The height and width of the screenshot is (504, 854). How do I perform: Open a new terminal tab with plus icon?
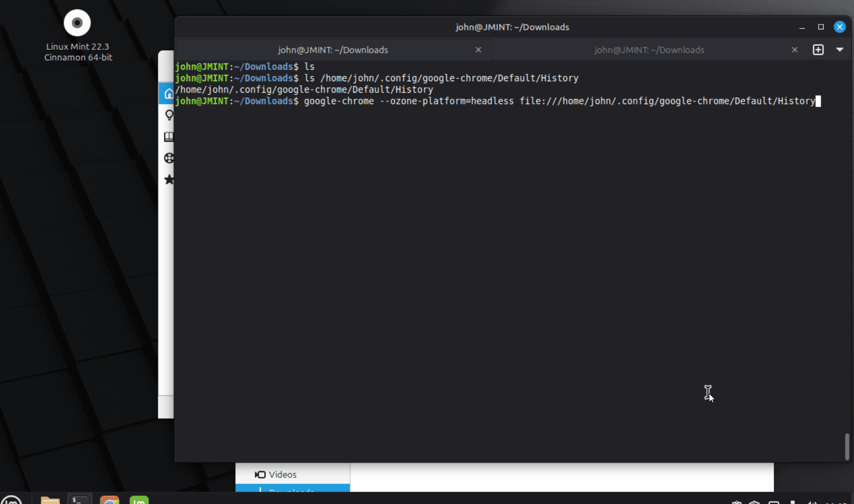pyautogui.click(x=818, y=50)
